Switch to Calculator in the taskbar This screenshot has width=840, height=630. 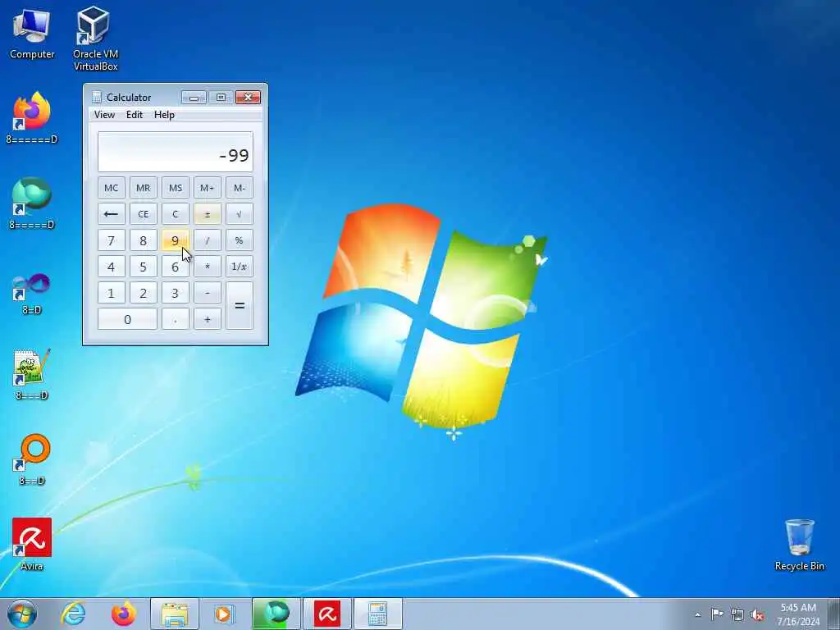pyautogui.click(x=377, y=614)
